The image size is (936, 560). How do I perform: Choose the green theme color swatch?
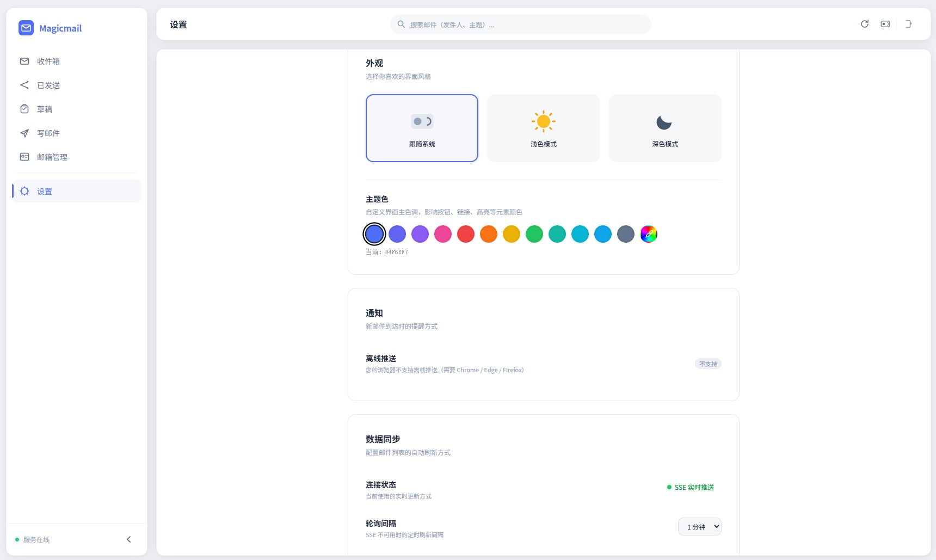(534, 234)
